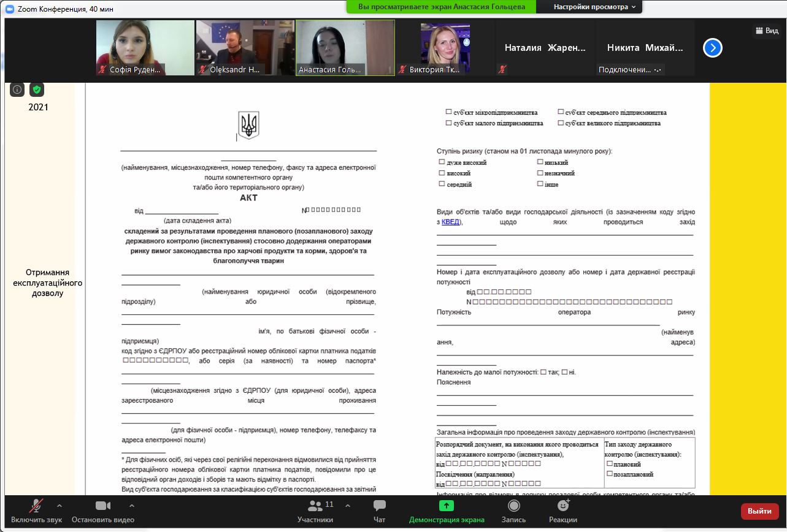Leave the meeting with the Выйти button
The height and width of the screenshot is (532, 787).
[759, 511]
